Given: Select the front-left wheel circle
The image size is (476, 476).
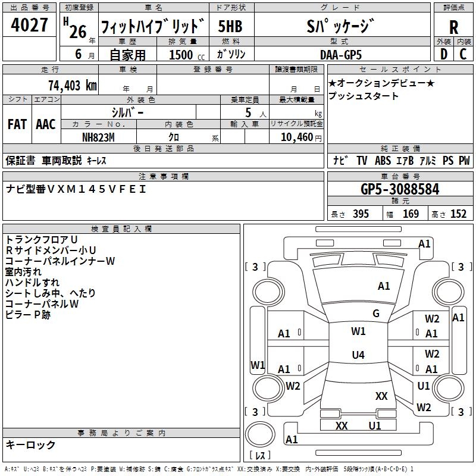Looking at the screenshot, I should (x=268, y=292).
